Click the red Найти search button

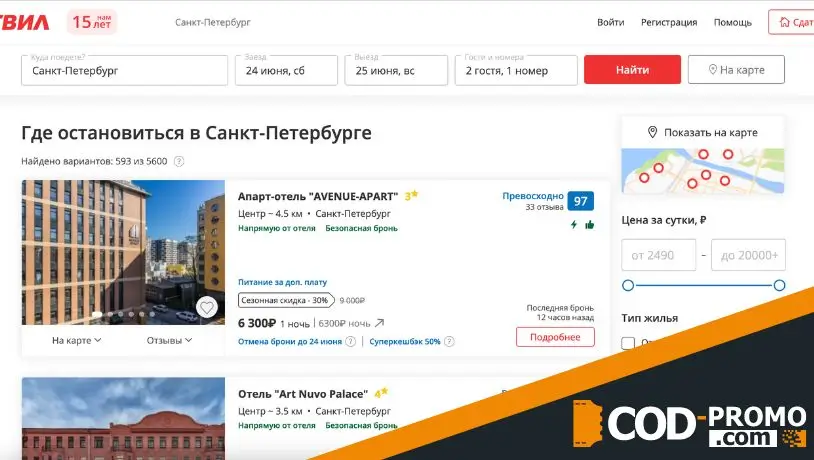[632, 70]
